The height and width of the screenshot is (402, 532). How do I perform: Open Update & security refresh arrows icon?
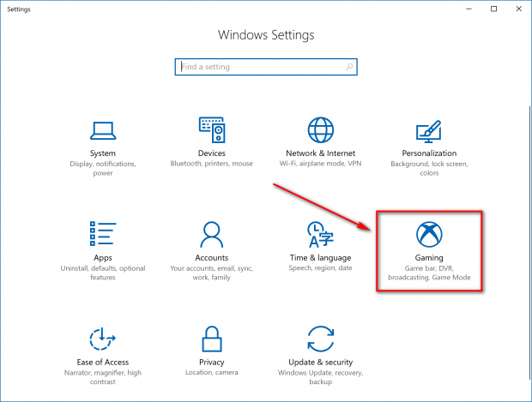[321, 339]
